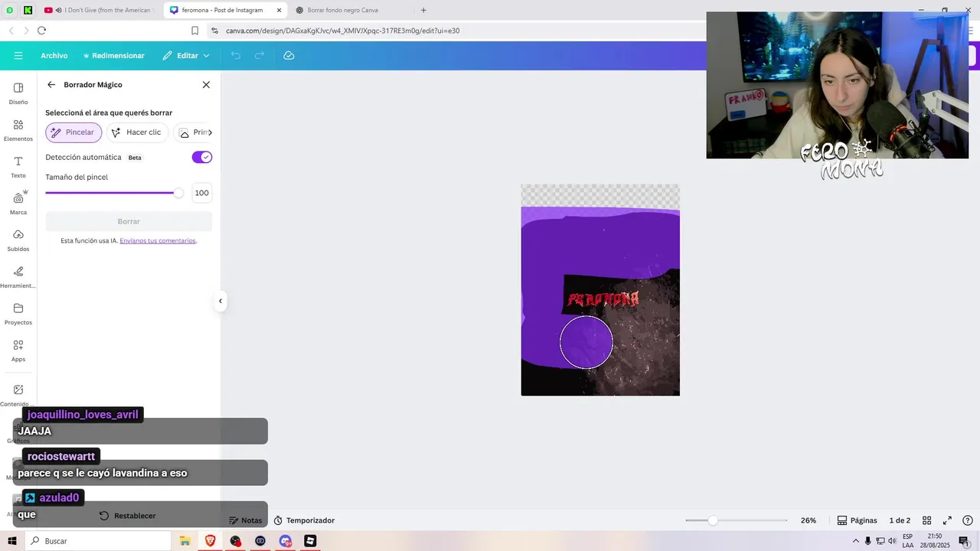980x551 pixels.
Task: Click the brush size value field 100
Action: tap(201, 193)
